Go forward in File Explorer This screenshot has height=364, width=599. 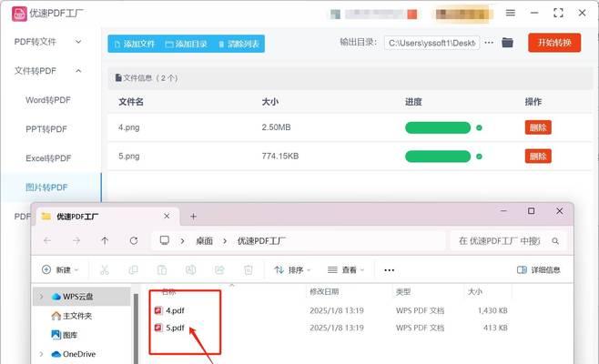76,240
